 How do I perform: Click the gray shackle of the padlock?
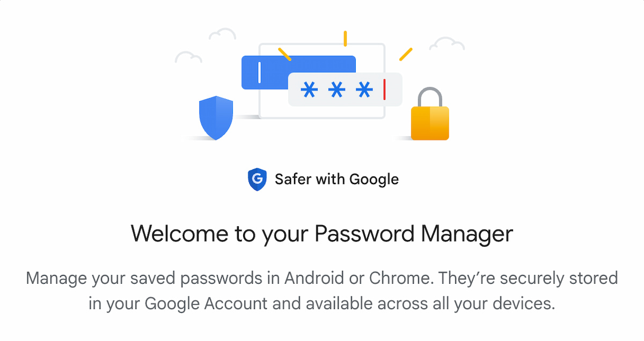(x=430, y=97)
